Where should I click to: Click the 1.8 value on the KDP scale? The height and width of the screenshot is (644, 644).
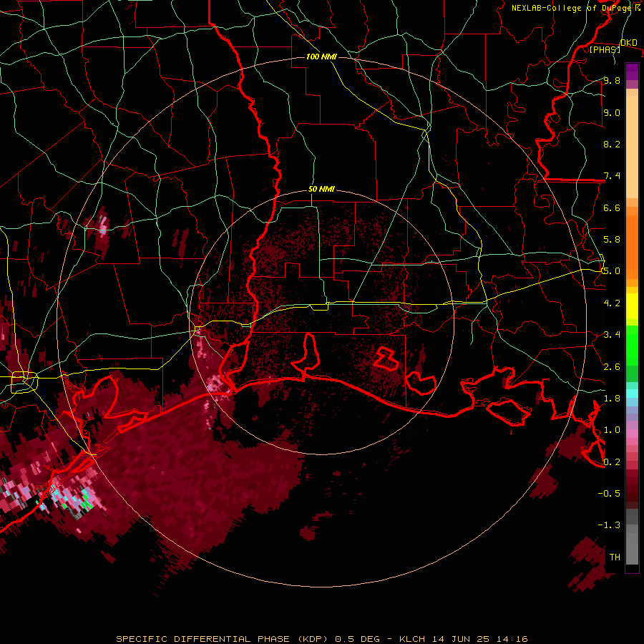612,399
